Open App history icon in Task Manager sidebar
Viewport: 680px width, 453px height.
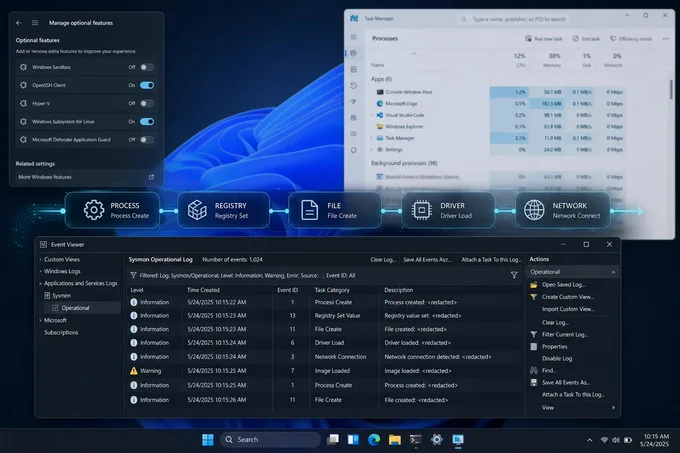pos(353,86)
